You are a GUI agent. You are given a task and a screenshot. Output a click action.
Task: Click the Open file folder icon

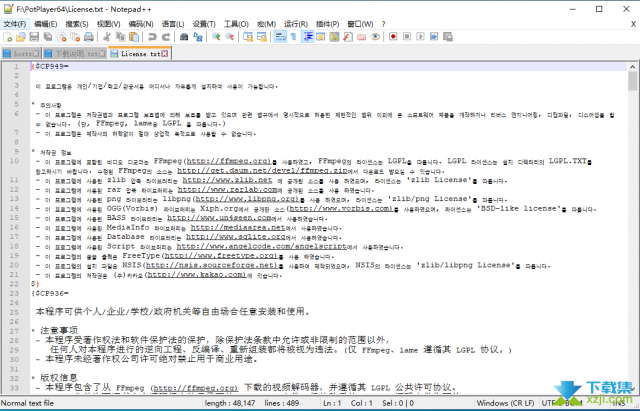21,37
